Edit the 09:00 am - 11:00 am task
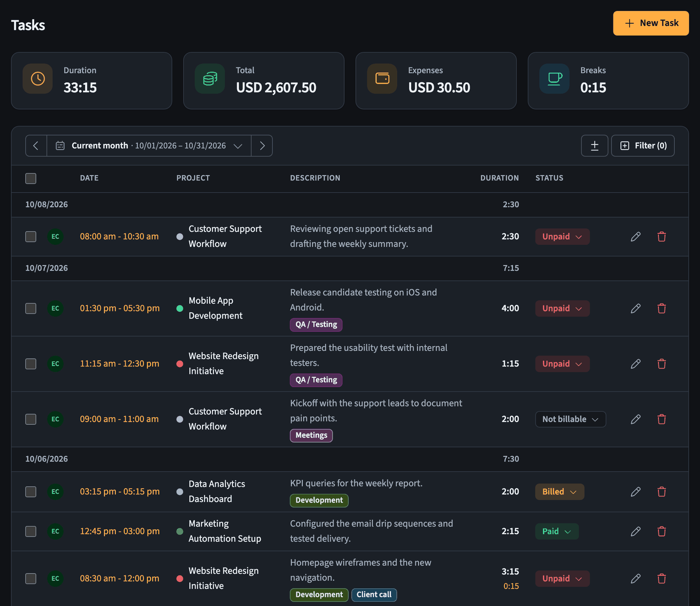Viewport: 700px width, 606px height. coord(636,419)
